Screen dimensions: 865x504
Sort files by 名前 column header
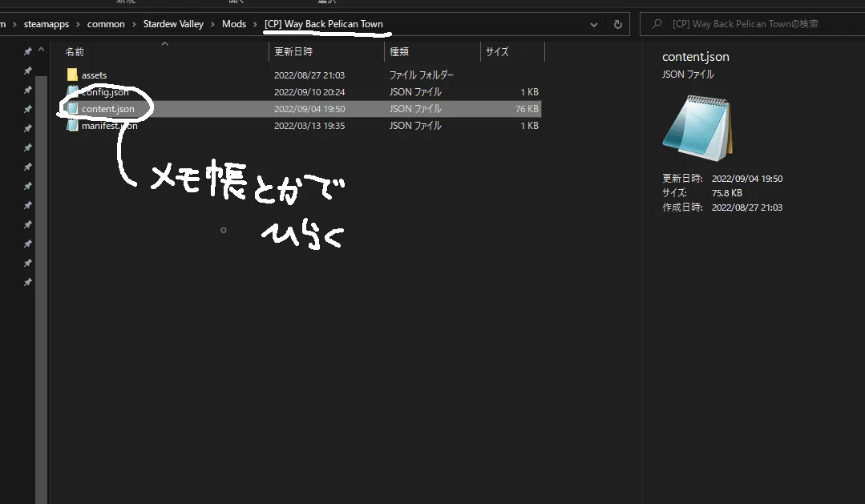pyautogui.click(x=75, y=52)
